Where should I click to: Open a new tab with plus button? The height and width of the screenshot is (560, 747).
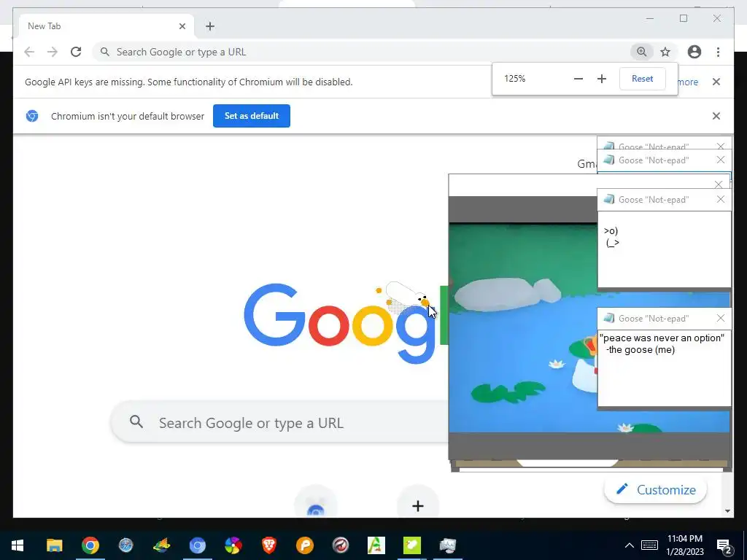tap(210, 26)
